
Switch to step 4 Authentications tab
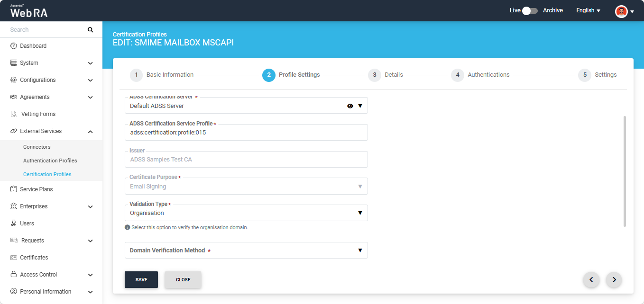click(480, 75)
